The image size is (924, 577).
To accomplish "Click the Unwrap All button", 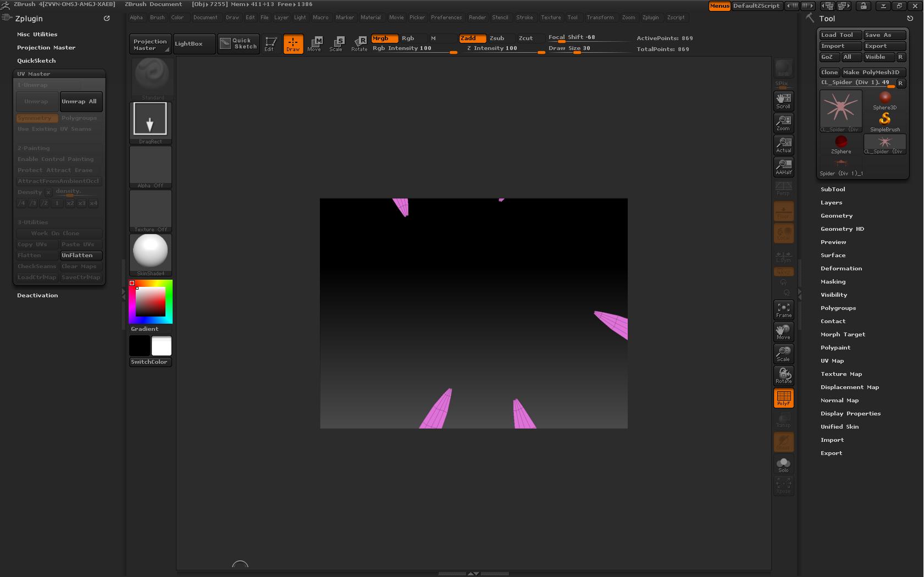I will [x=81, y=102].
